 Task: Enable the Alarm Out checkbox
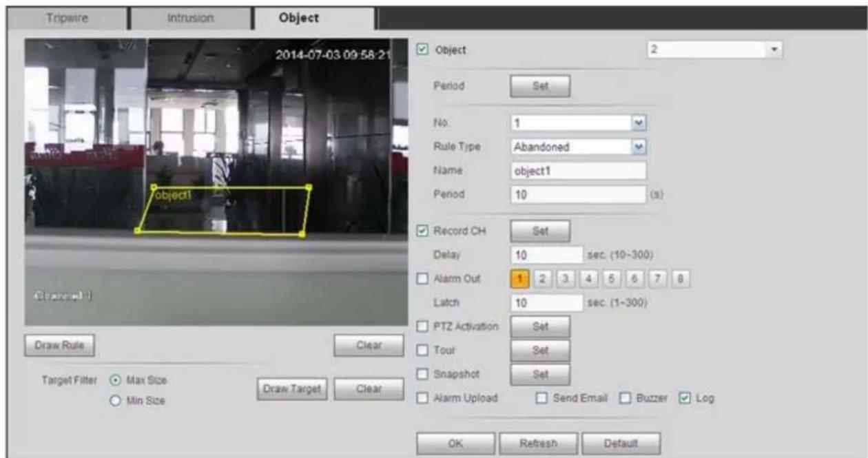[x=422, y=279]
